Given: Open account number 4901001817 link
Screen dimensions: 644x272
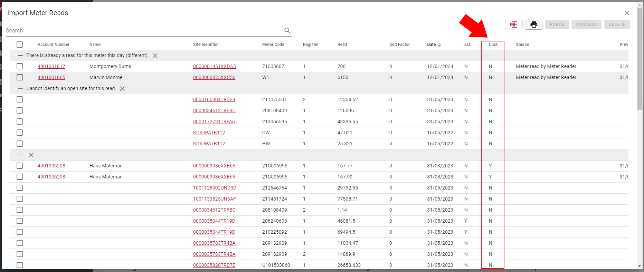Looking at the screenshot, I should pos(51,66).
